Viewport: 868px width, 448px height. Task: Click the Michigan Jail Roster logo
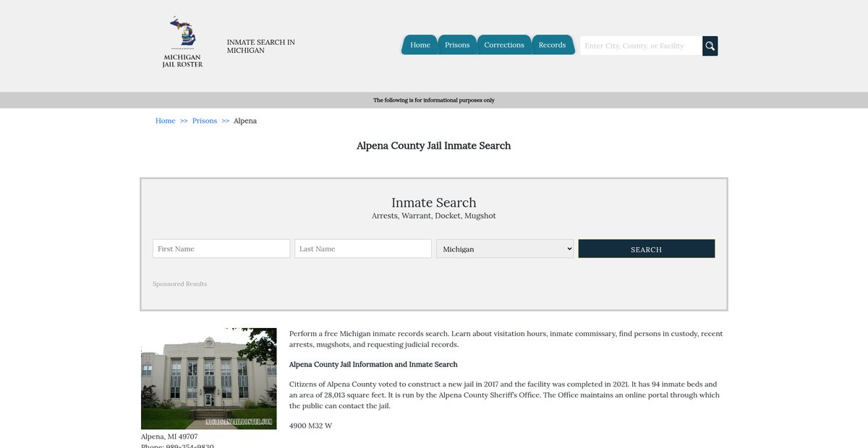click(x=182, y=43)
